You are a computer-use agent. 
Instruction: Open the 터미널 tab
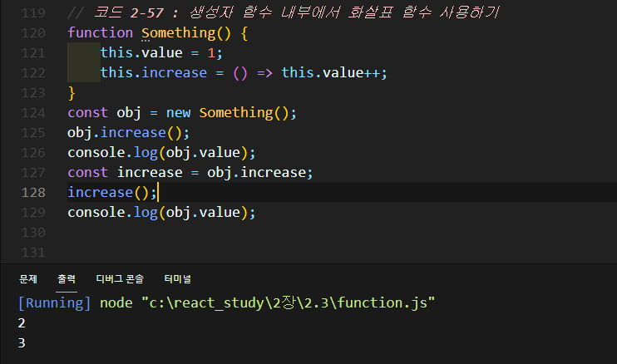tap(177, 279)
